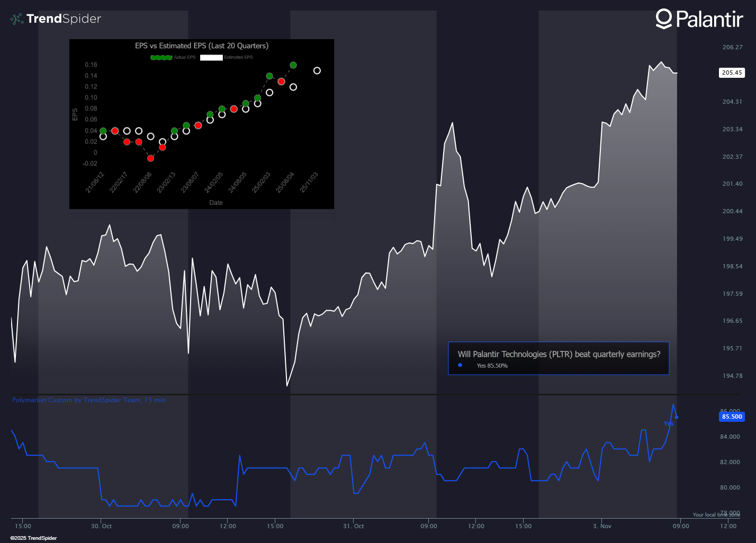Click the 205.45 current price label

coord(732,73)
